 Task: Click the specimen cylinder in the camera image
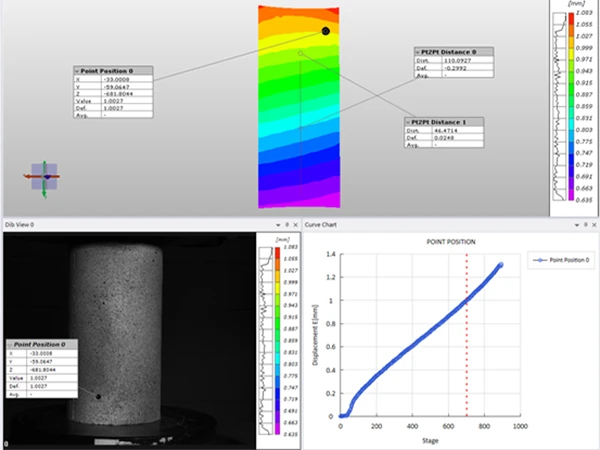(117, 333)
